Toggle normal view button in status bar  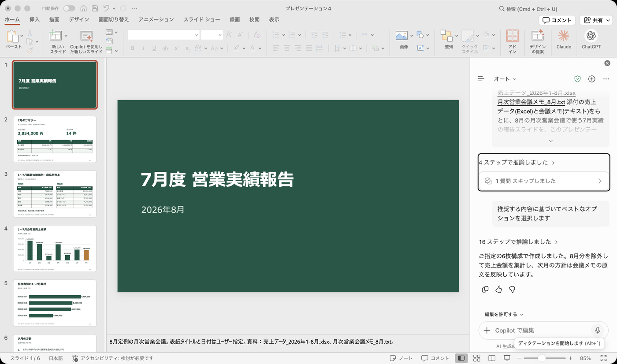(461, 358)
